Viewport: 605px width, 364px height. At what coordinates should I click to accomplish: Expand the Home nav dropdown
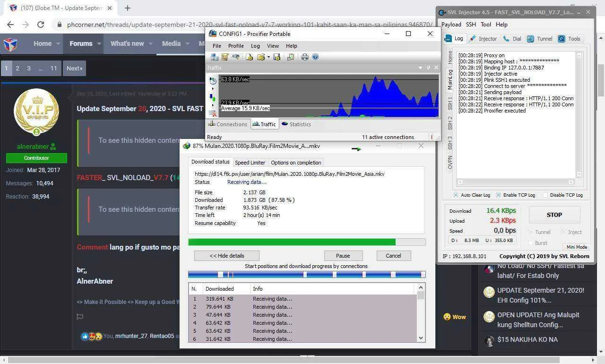click(x=59, y=43)
